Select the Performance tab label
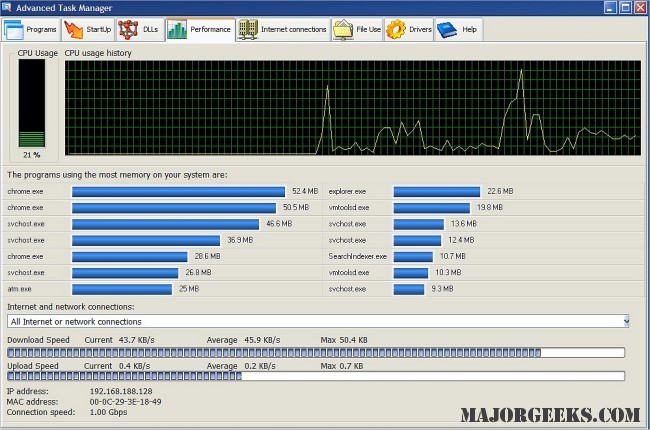This screenshot has height=430, width=650. coord(210,29)
